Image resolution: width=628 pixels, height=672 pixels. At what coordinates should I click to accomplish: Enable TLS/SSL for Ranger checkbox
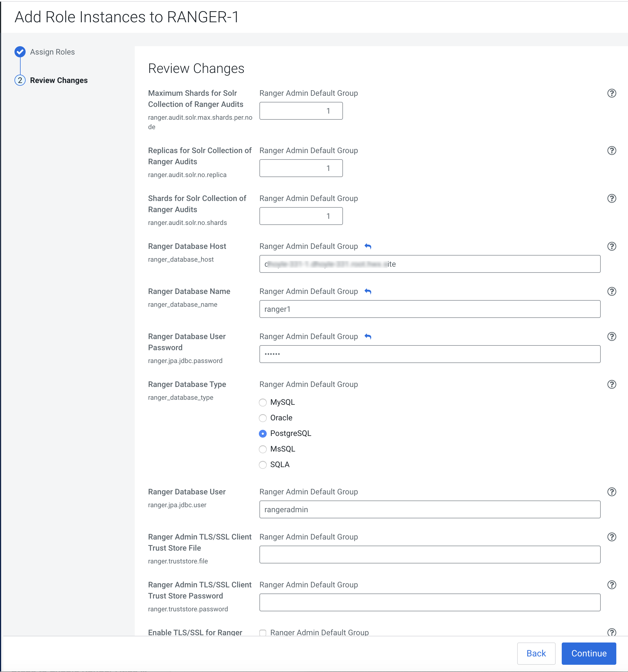(263, 632)
